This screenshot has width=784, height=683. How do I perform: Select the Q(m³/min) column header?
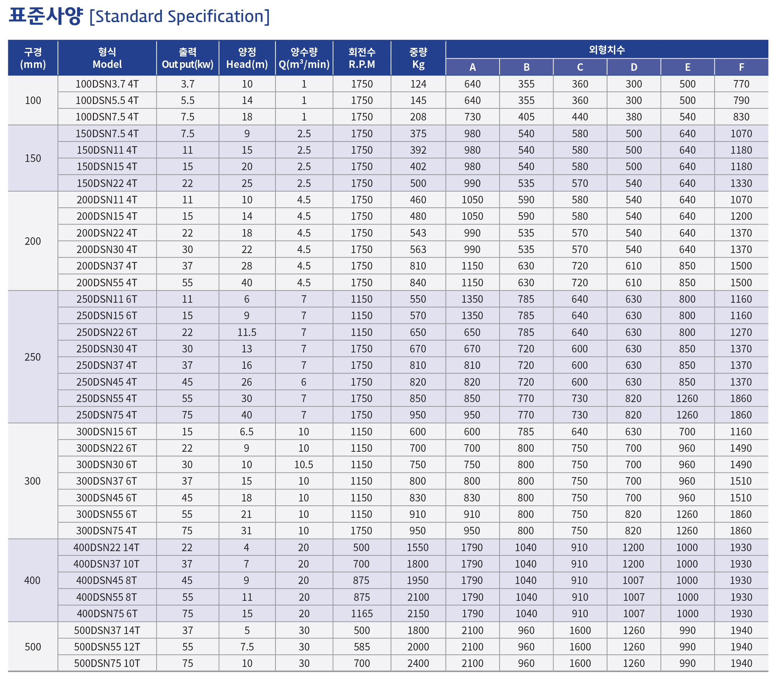tap(304, 58)
